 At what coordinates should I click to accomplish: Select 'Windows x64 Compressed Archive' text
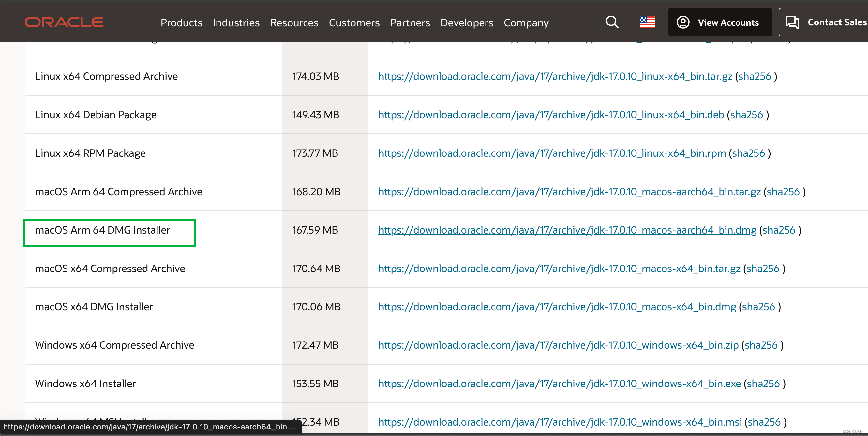click(114, 345)
